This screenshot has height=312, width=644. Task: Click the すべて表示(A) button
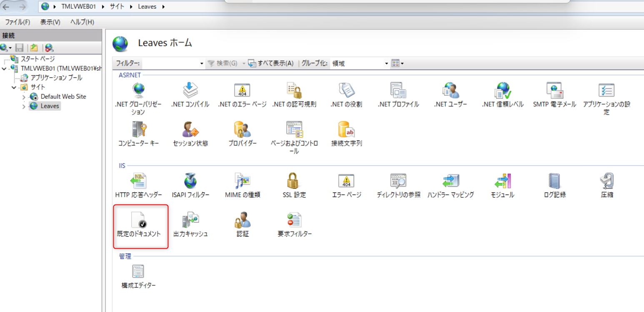click(271, 64)
